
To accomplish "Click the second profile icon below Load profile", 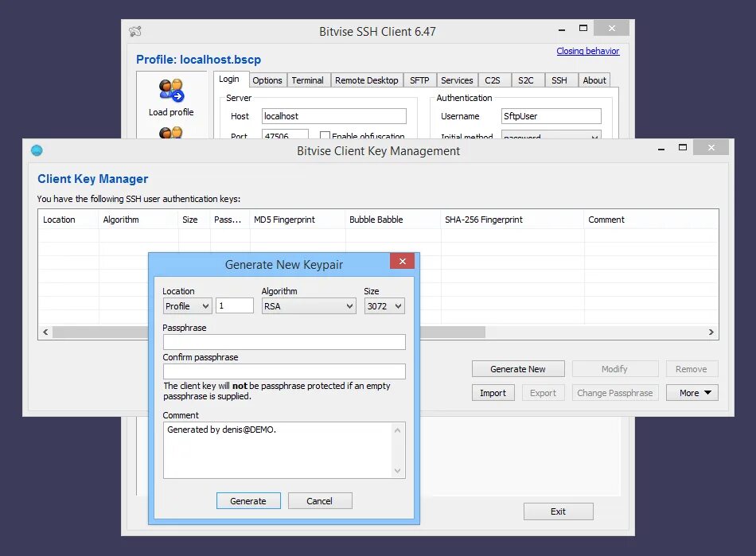I will pyautogui.click(x=170, y=133).
